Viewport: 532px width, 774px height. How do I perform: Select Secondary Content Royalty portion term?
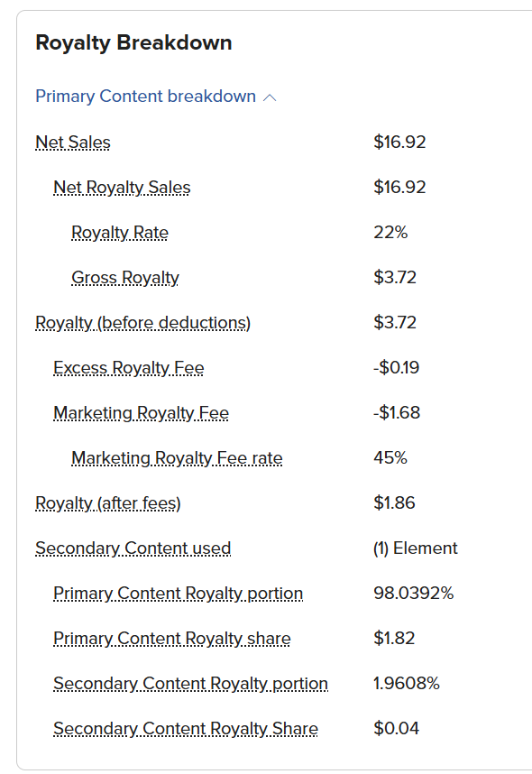pos(190,684)
